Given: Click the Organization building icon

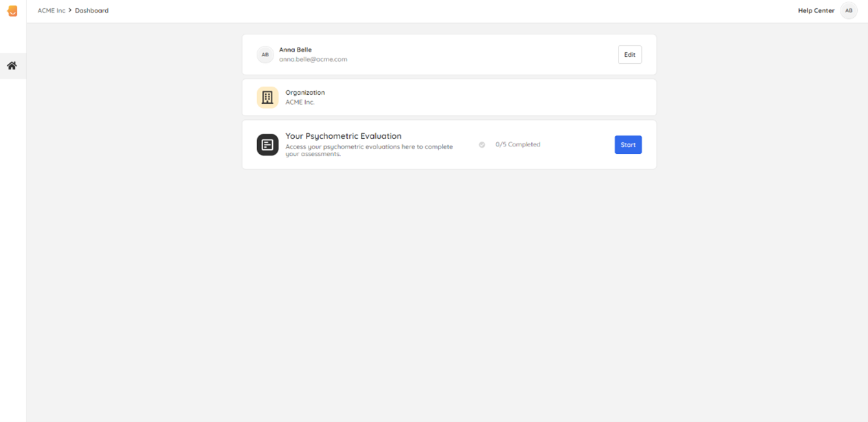Looking at the screenshot, I should 267,98.
